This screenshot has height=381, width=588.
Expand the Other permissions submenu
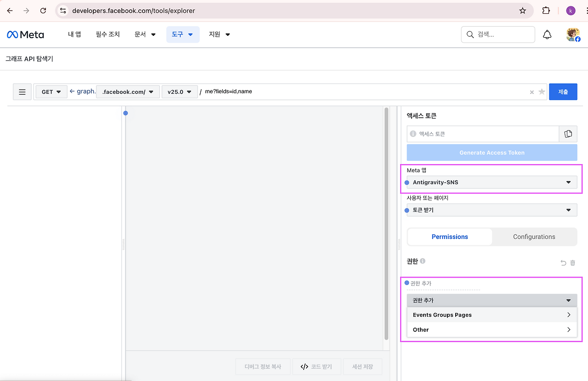tap(492, 330)
